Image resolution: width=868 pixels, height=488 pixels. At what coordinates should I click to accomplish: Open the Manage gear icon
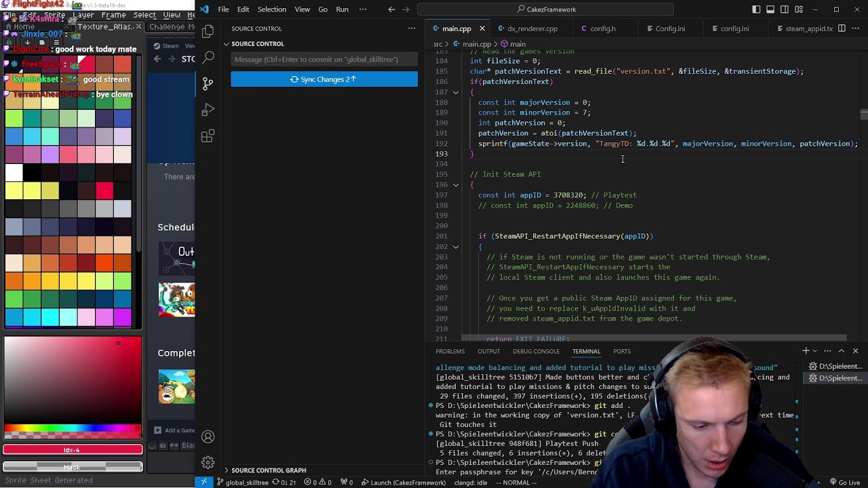(x=208, y=463)
